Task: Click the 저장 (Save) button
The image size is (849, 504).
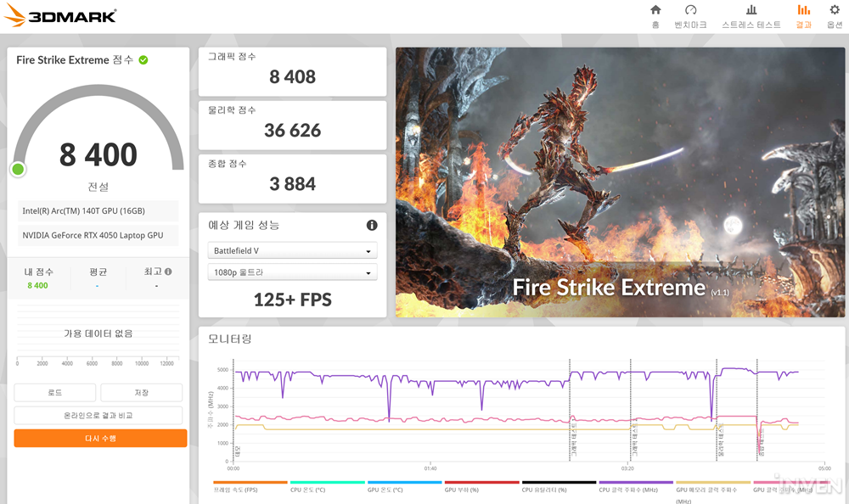Action: pyautogui.click(x=141, y=393)
